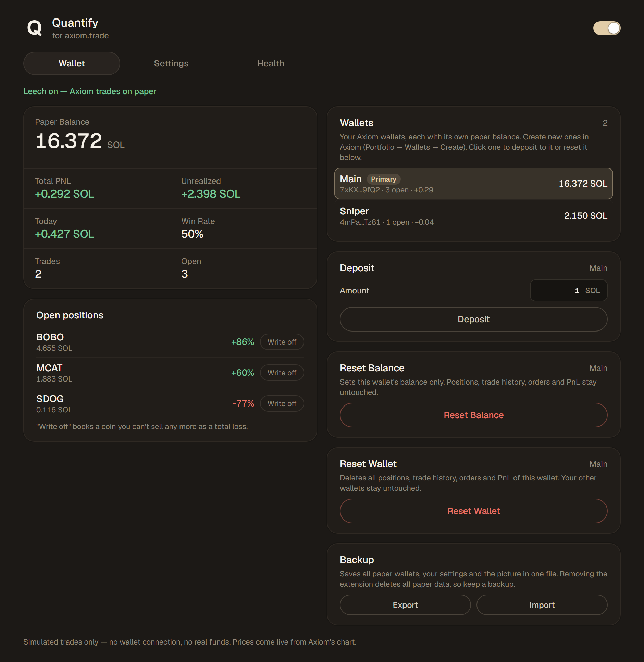Viewport: 644px width, 662px height.
Task: Write off the BOBO position
Action: 282,342
